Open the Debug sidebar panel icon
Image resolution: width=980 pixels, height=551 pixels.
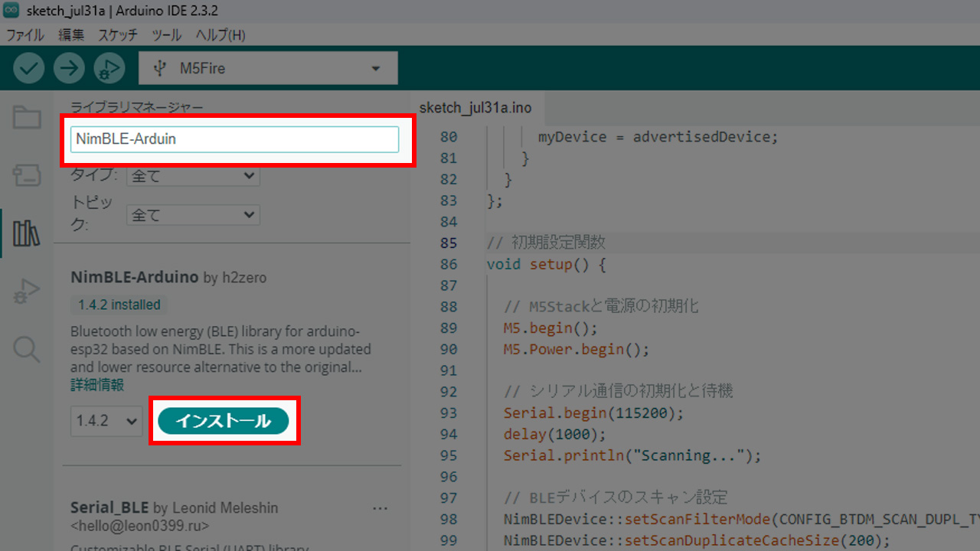click(27, 292)
